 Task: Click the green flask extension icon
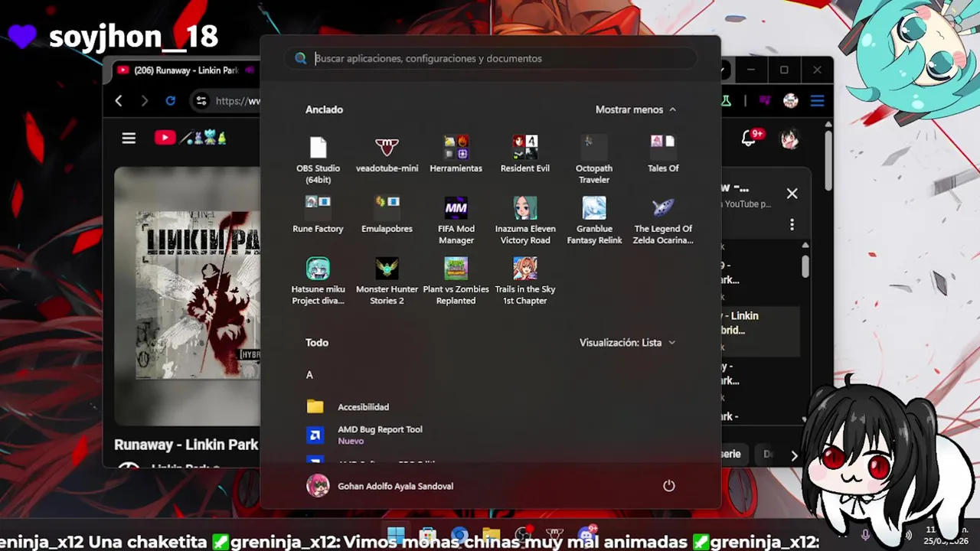[x=725, y=101]
